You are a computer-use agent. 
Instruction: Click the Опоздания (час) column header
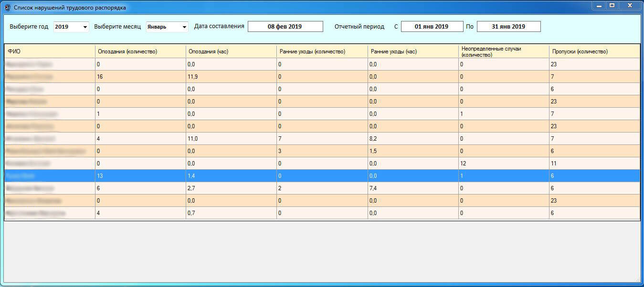(231, 51)
